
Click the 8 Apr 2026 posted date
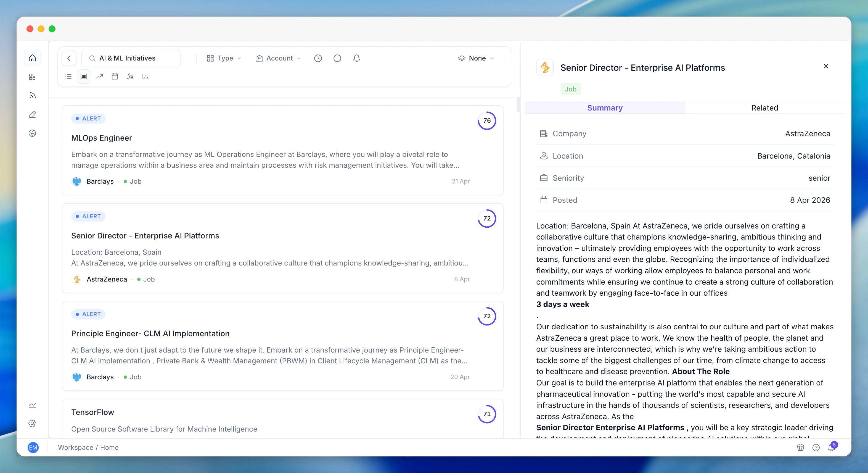[x=810, y=200]
